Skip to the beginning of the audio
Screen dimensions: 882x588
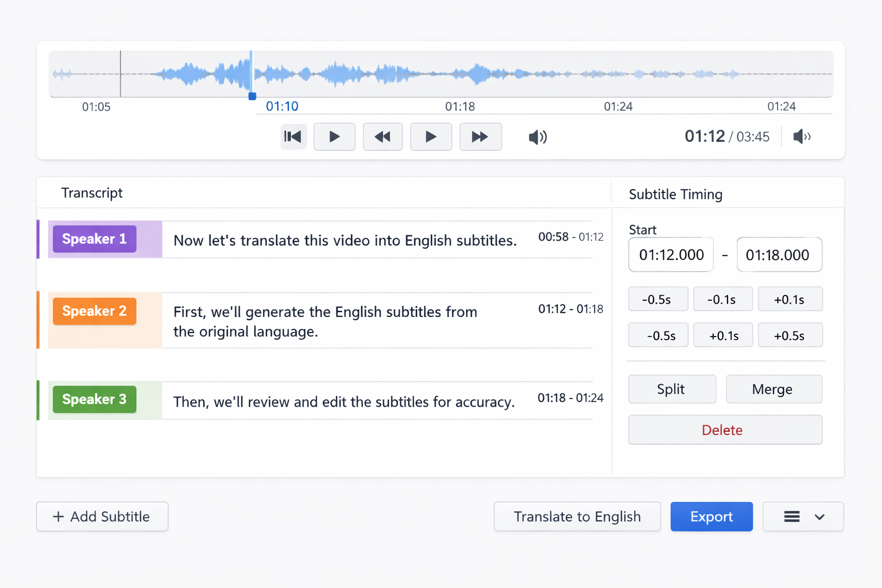click(293, 137)
